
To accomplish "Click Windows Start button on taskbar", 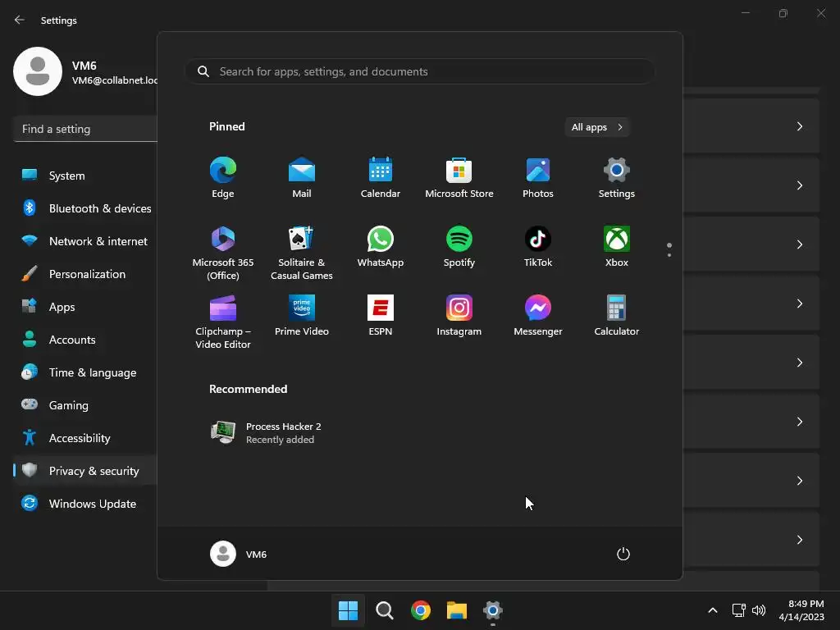I will pos(348,610).
